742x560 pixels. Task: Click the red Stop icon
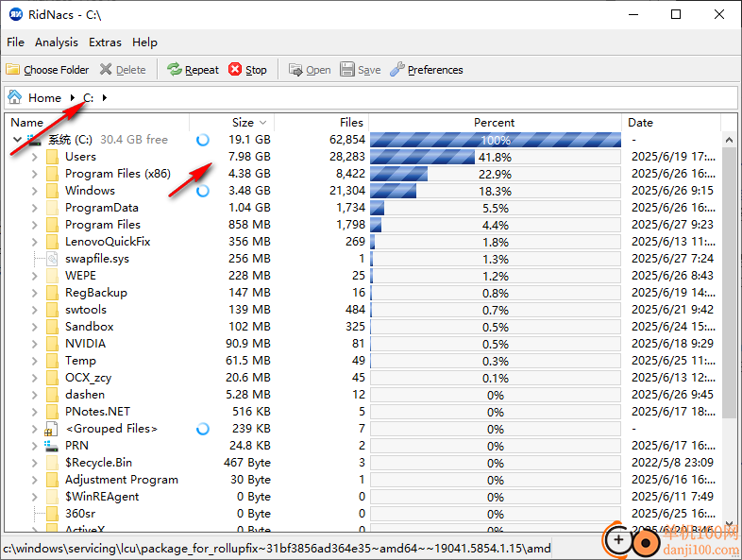tap(235, 70)
